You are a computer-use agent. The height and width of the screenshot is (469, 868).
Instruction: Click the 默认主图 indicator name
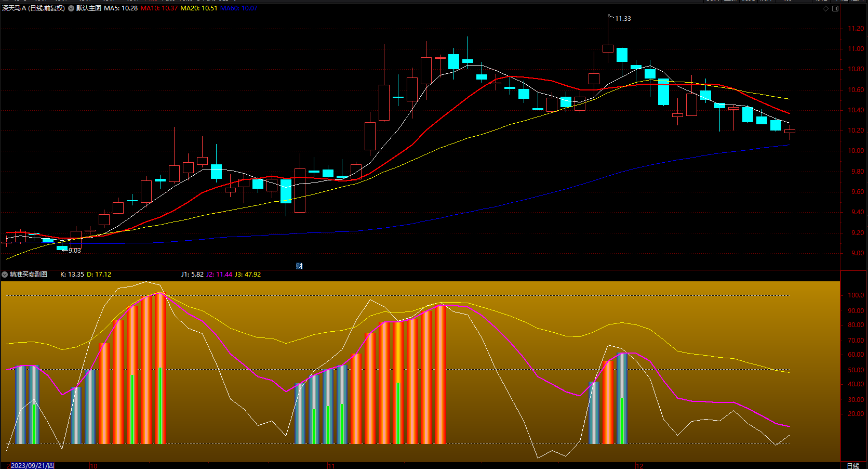tap(89, 8)
